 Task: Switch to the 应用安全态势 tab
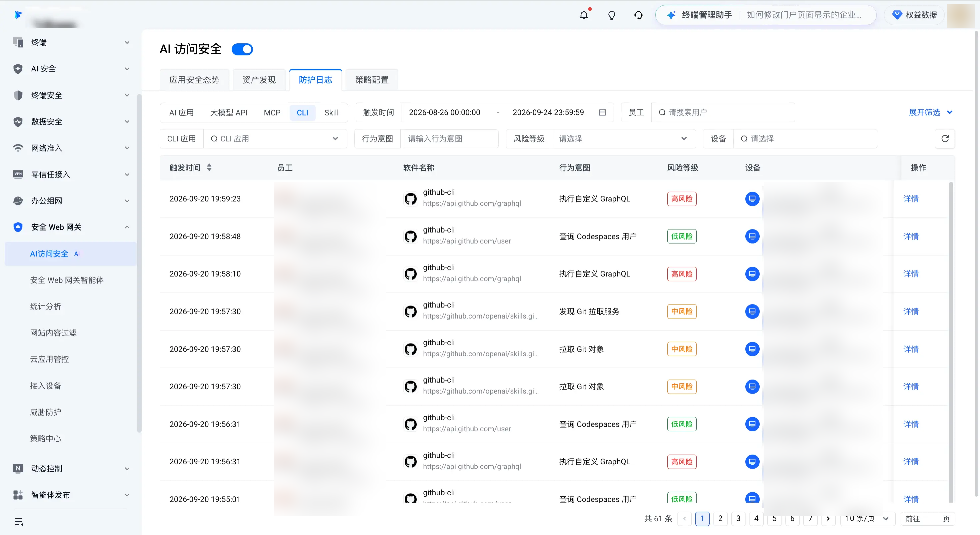[x=194, y=80]
